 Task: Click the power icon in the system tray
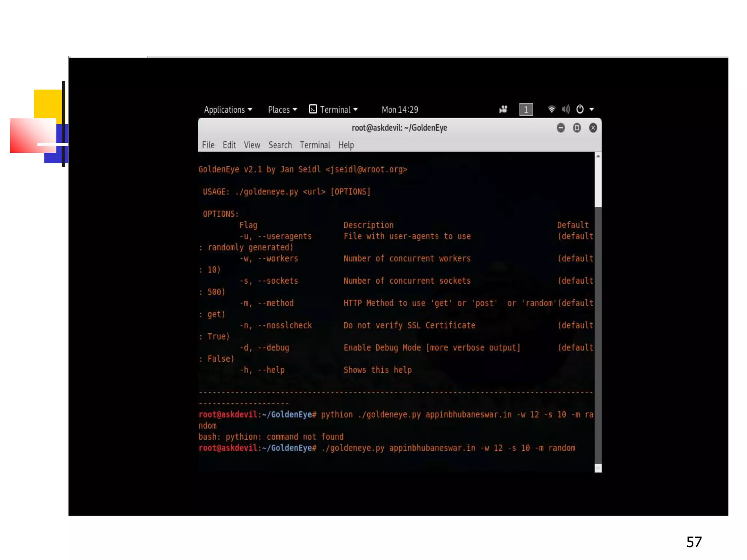[580, 109]
